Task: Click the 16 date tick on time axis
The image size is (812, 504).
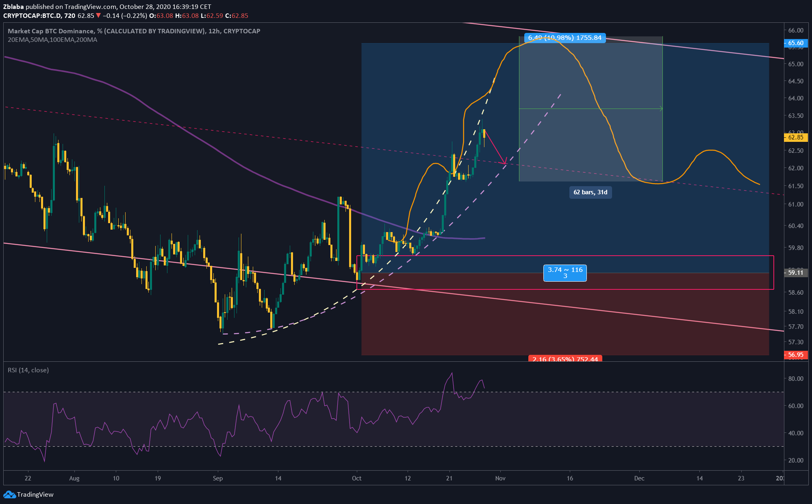Action: point(570,478)
